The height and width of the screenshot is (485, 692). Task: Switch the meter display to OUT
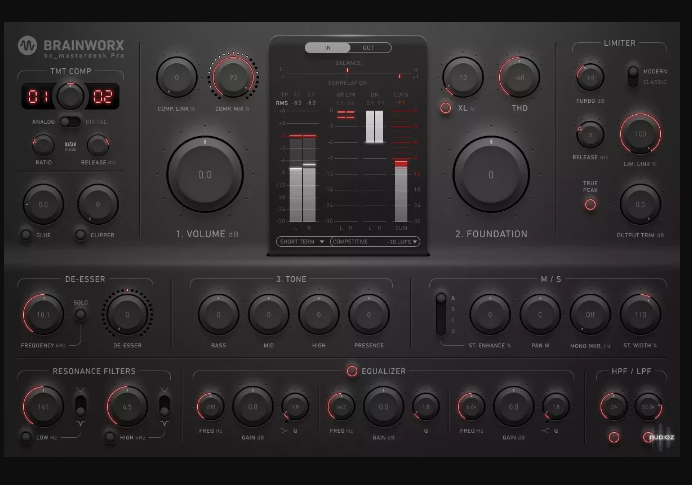pos(369,48)
